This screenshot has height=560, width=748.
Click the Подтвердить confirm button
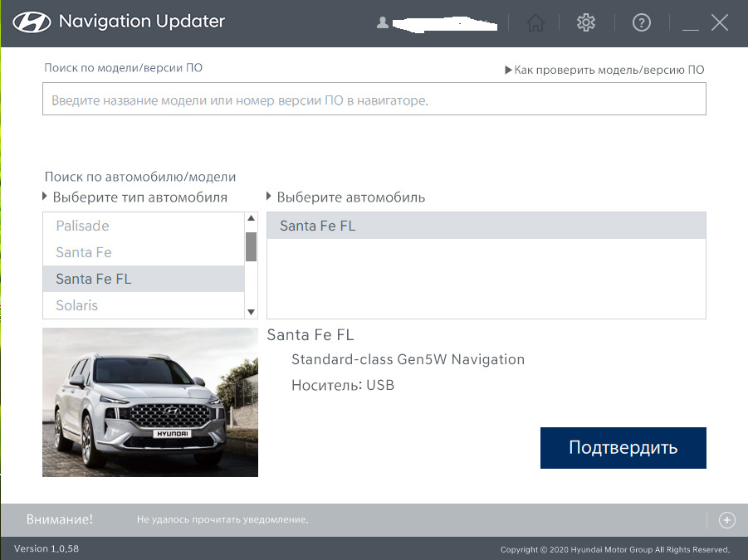623,448
